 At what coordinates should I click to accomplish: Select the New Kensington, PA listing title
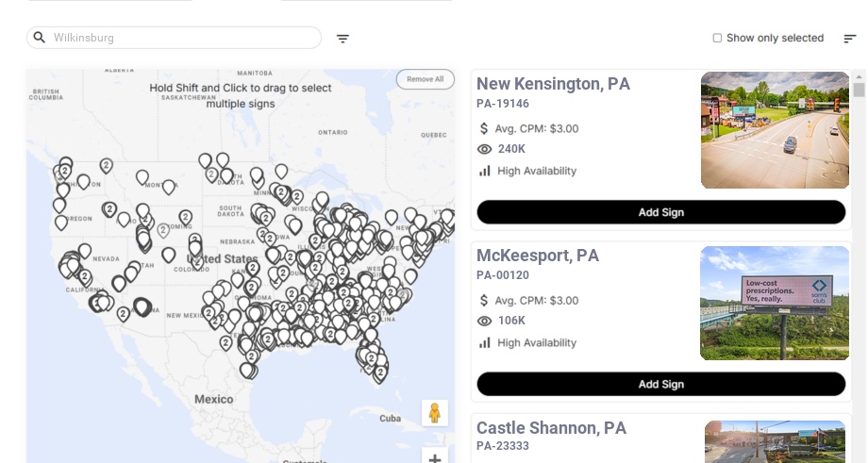click(553, 84)
